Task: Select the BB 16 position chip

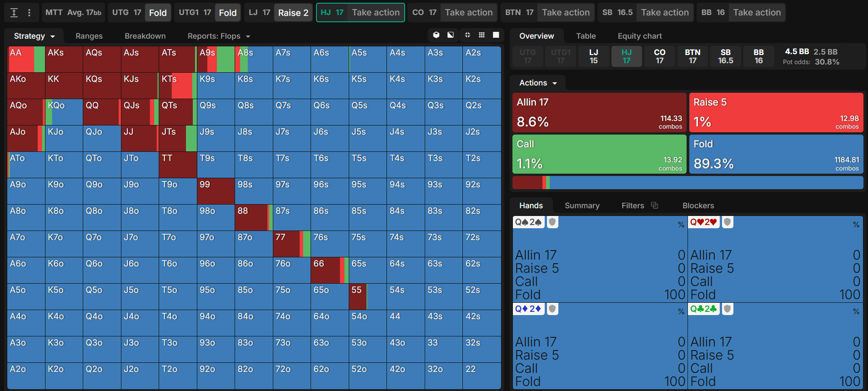Action: [759, 56]
